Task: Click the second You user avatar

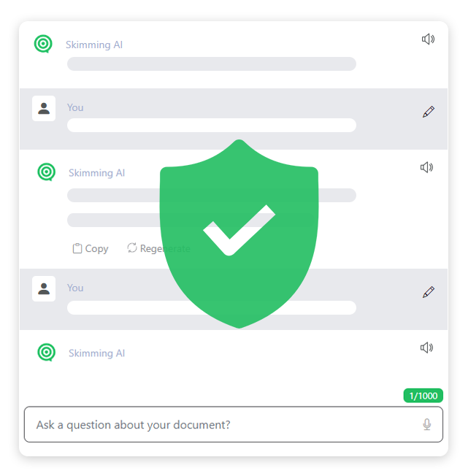Action: 44,288
